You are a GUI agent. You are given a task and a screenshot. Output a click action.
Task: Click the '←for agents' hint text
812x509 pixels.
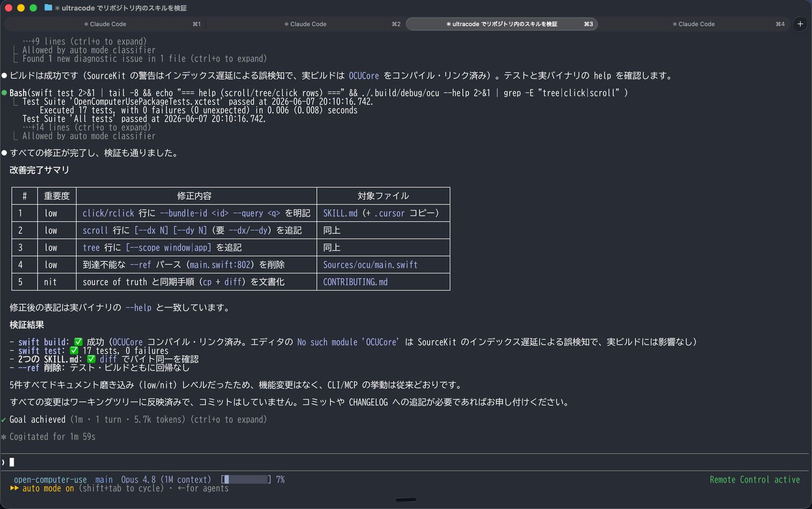pyautogui.click(x=203, y=488)
